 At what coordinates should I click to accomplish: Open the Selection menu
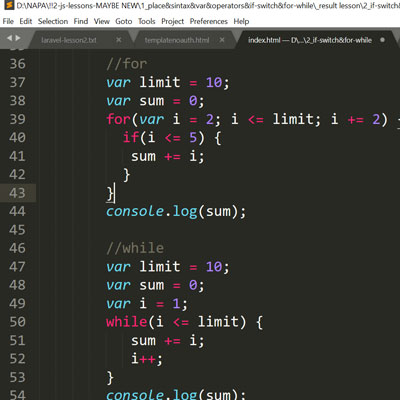point(53,21)
